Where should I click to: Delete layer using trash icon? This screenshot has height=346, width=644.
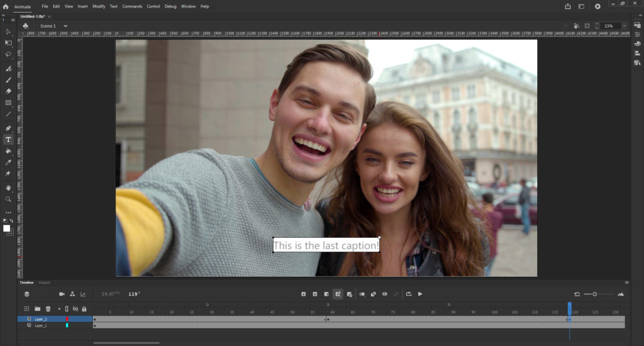click(48, 309)
